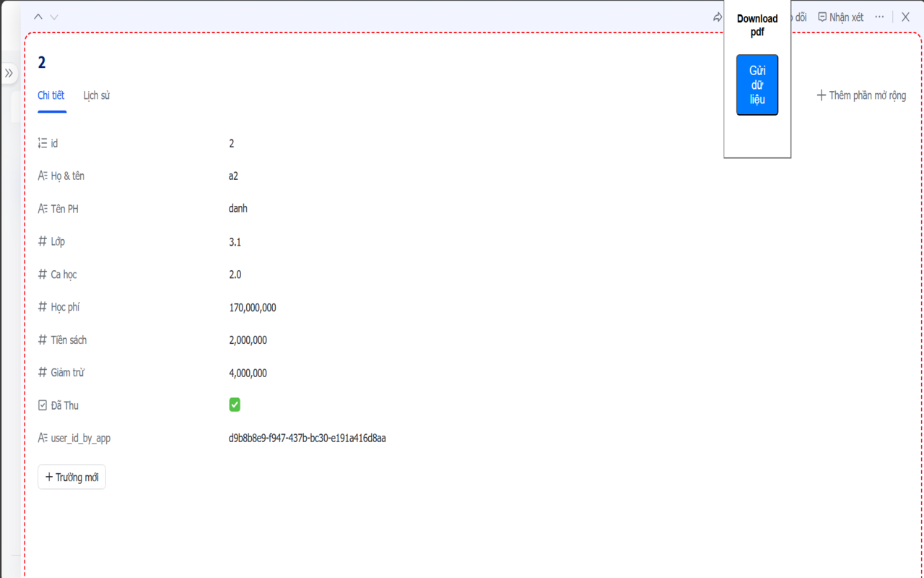Image resolution: width=924 pixels, height=578 pixels.
Task: Click the share arrow icon
Action: click(717, 17)
